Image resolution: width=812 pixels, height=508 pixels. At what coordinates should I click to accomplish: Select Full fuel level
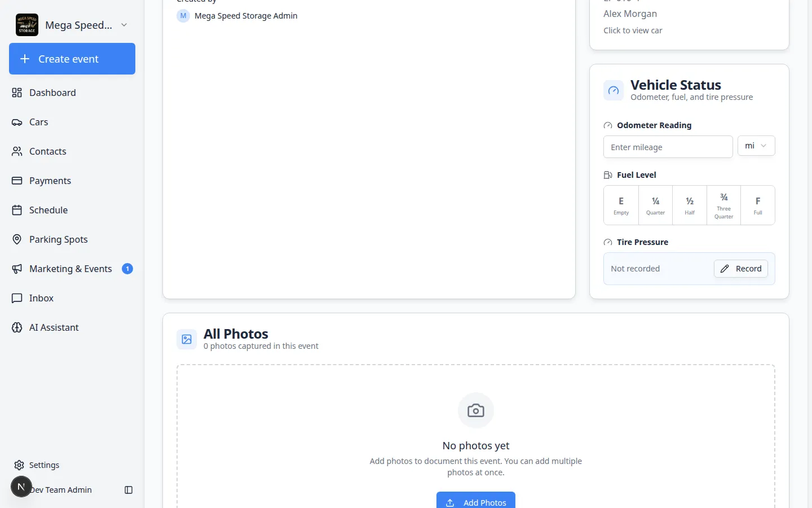758,205
